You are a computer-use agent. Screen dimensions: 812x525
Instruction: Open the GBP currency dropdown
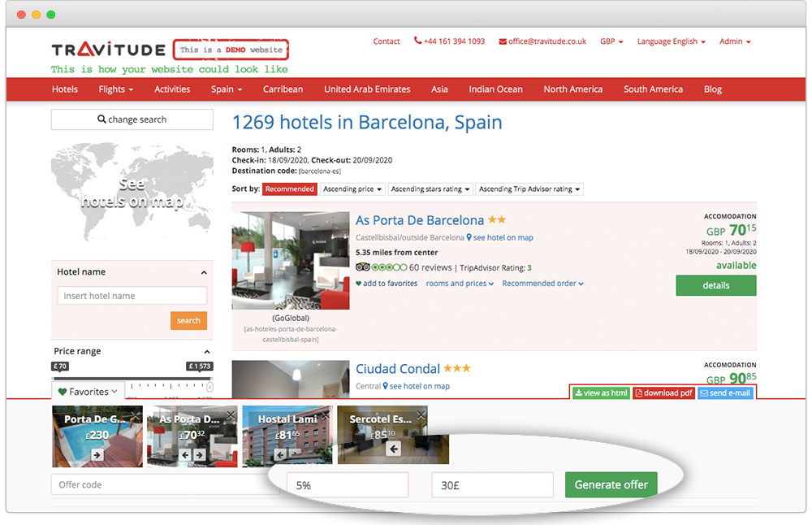point(611,41)
